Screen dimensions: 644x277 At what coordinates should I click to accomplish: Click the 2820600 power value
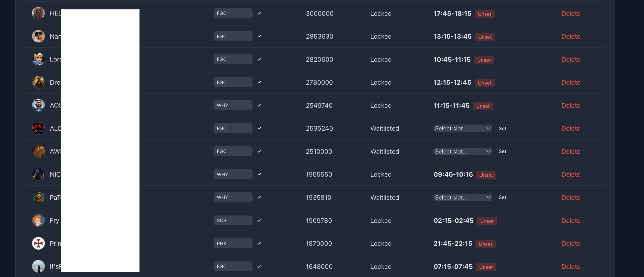click(x=319, y=59)
